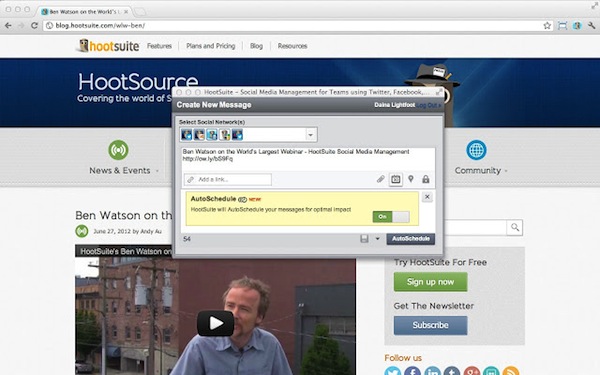Viewport: 600px width, 375px height.
Task: Follow HootSuite on Facebook icon
Action: point(412,371)
